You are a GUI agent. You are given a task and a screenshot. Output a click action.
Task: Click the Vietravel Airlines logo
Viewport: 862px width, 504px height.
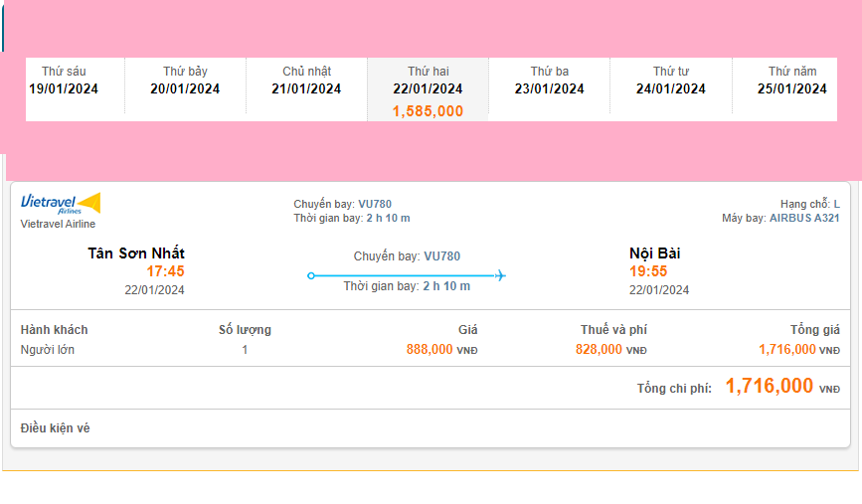tap(61, 204)
